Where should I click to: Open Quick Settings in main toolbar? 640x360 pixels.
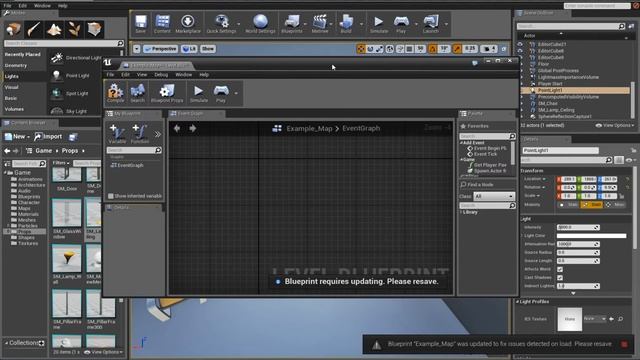221,24
